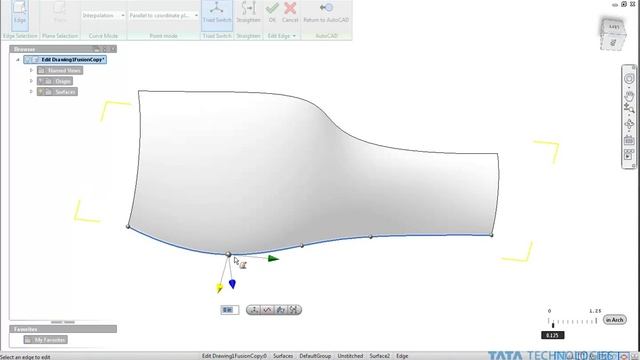Click the blue triad arrow
This screenshot has width=640, height=360.
(232, 284)
